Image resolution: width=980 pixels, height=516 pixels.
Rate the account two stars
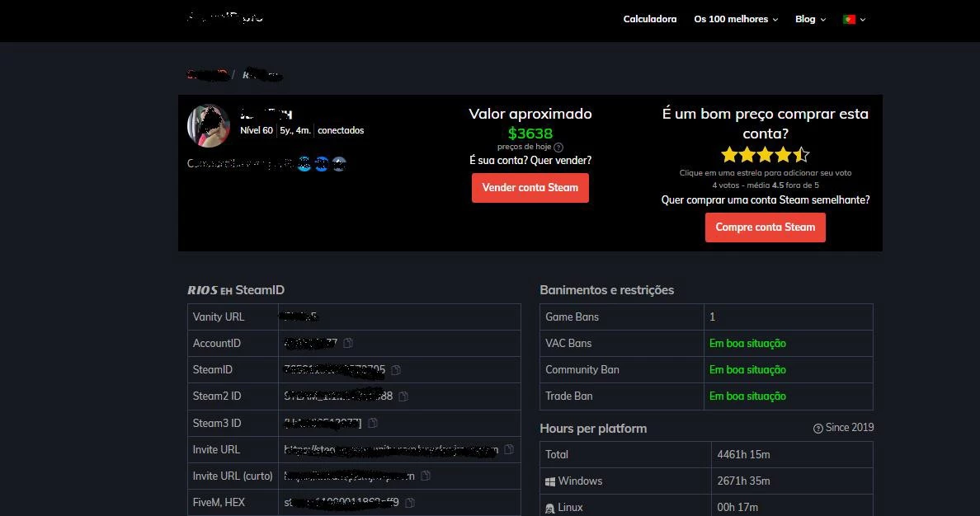pyautogui.click(x=747, y=154)
